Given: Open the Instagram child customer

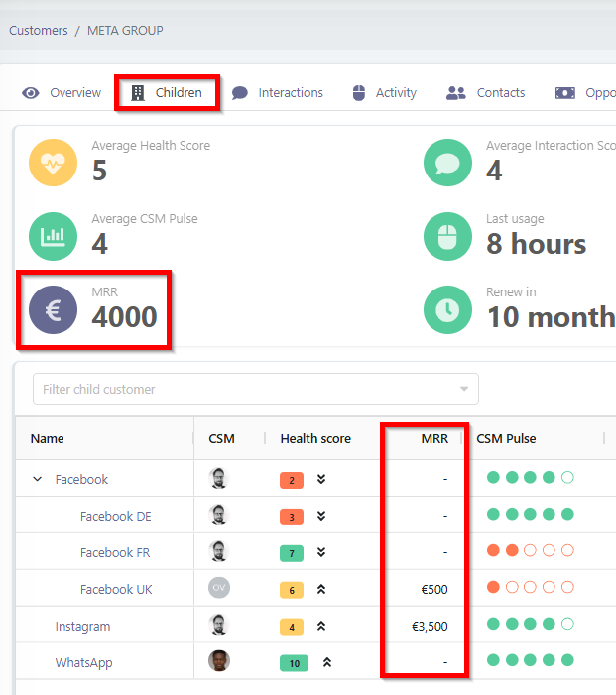Looking at the screenshot, I should point(82,627).
